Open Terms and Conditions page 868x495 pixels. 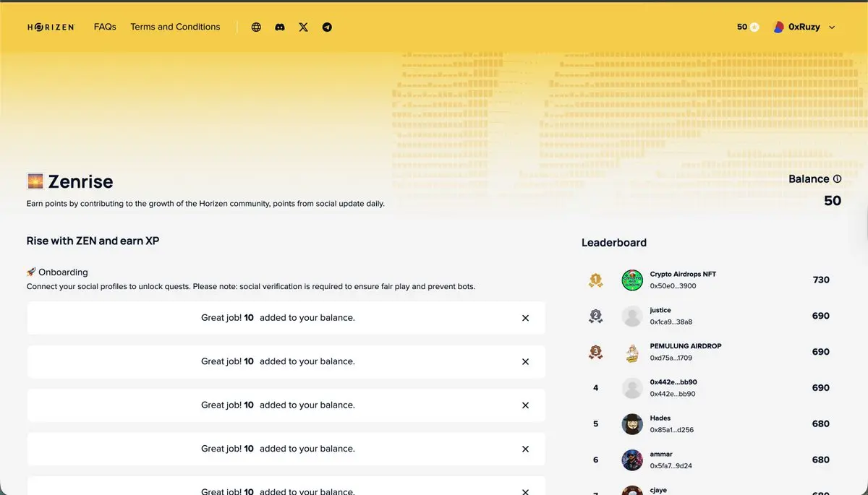pos(175,27)
